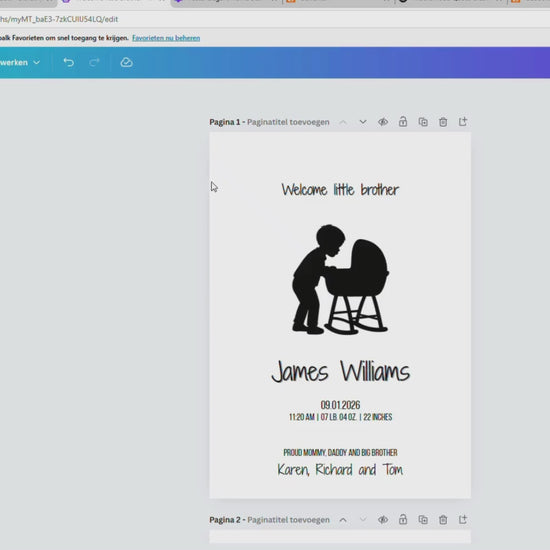The image size is (550, 550).
Task: Add new page after Pagina 2
Action: pyautogui.click(x=463, y=519)
